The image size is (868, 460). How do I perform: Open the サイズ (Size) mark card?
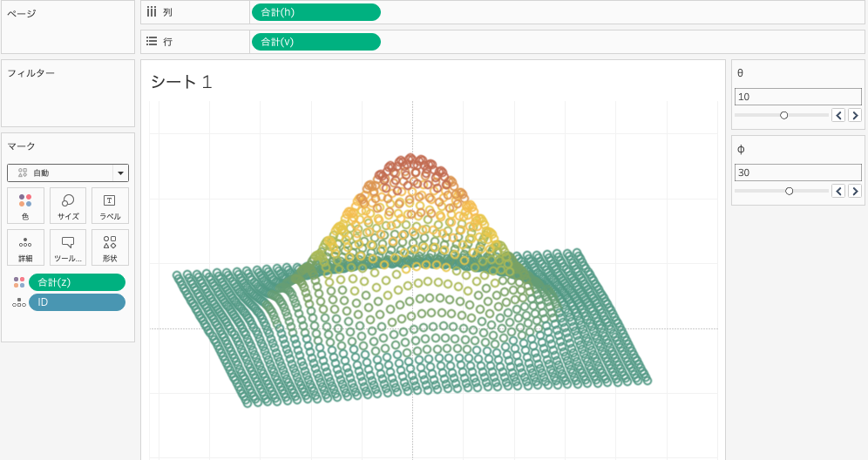click(x=68, y=206)
